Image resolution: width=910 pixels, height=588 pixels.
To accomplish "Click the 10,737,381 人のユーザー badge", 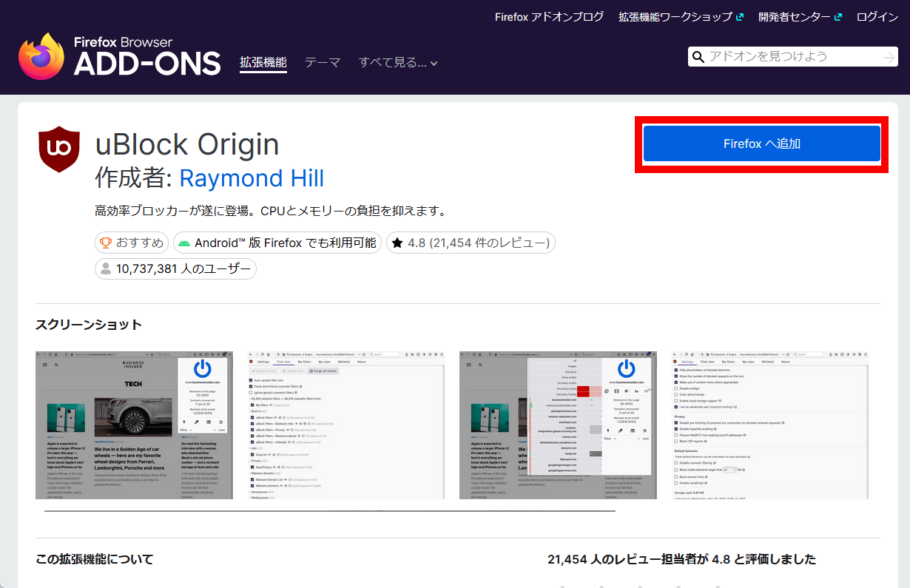I will 176,268.
